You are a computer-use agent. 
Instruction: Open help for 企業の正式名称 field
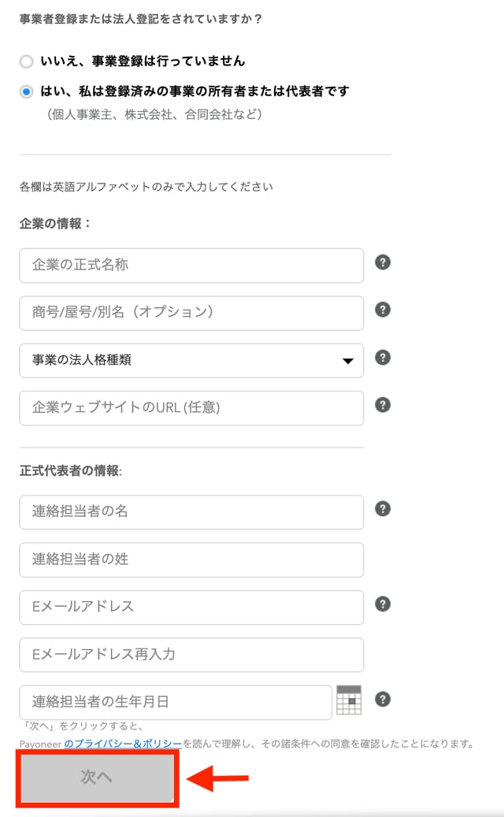tap(382, 262)
